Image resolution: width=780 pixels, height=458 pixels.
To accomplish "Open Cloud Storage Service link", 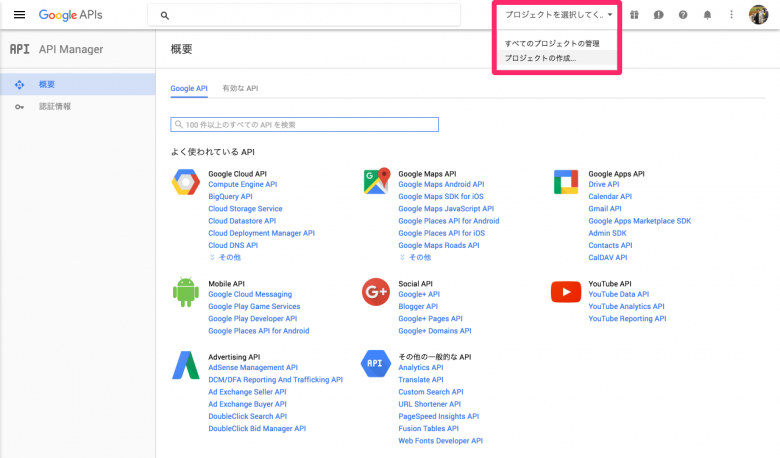I will point(245,209).
